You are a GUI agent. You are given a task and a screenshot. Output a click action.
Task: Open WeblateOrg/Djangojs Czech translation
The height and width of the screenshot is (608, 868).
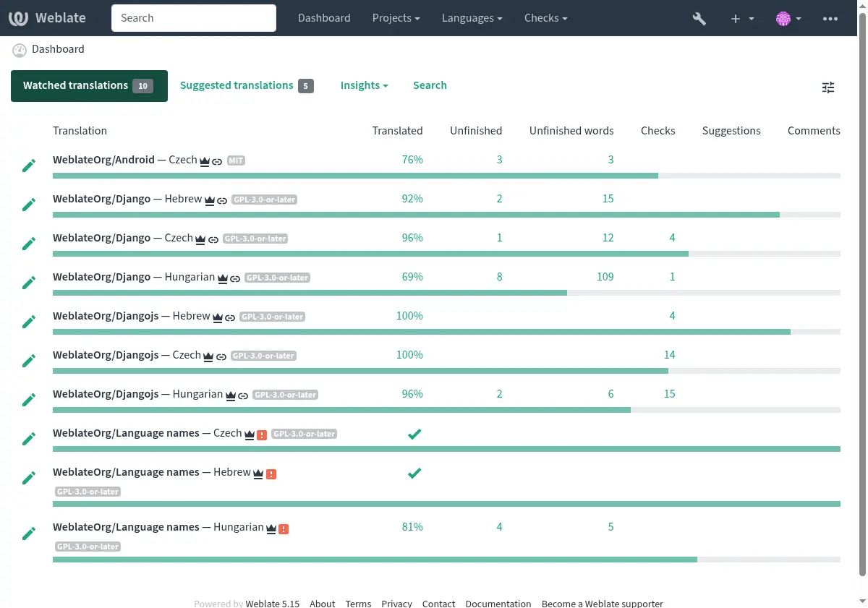(x=127, y=355)
